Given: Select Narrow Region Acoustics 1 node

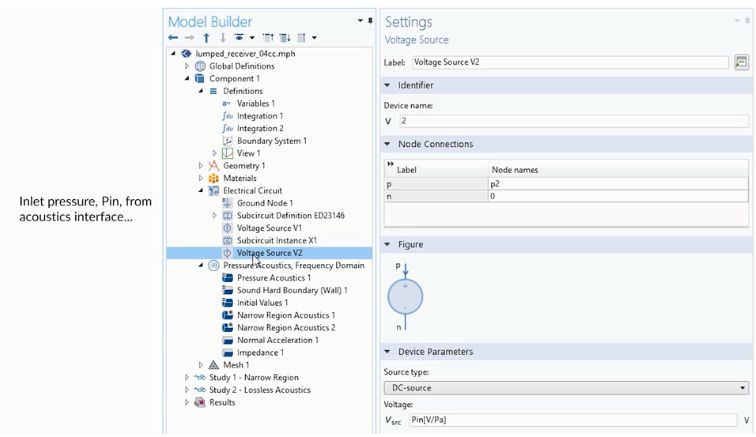Looking at the screenshot, I should 286,315.
